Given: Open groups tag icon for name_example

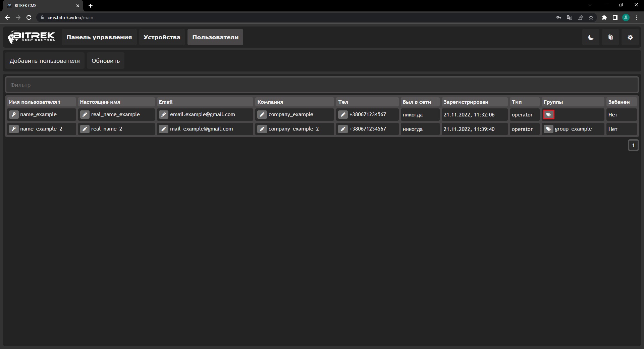Looking at the screenshot, I should 548,114.
